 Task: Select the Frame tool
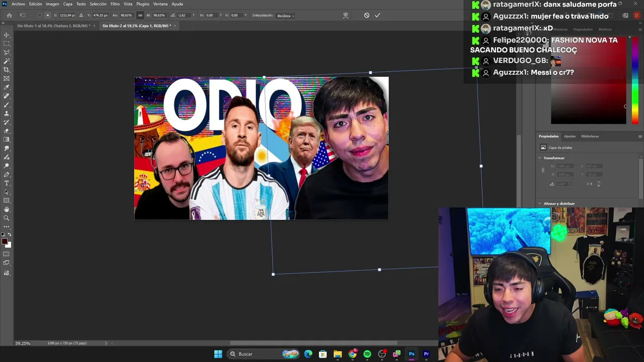(x=7, y=78)
